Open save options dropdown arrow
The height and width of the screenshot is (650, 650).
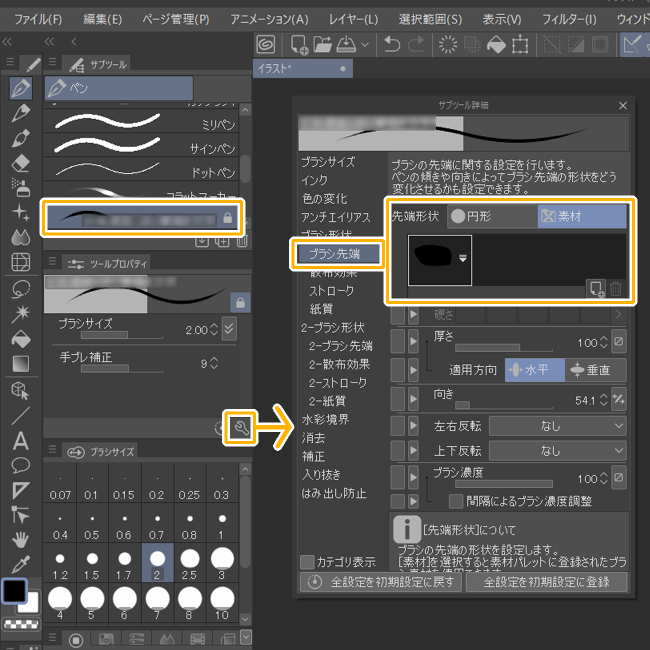click(x=365, y=44)
